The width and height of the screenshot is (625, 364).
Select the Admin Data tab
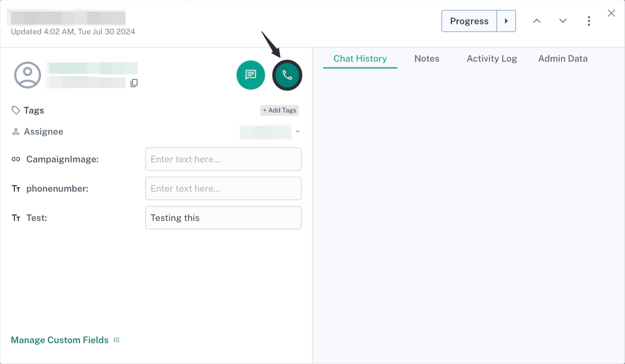[x=562, y=58]
